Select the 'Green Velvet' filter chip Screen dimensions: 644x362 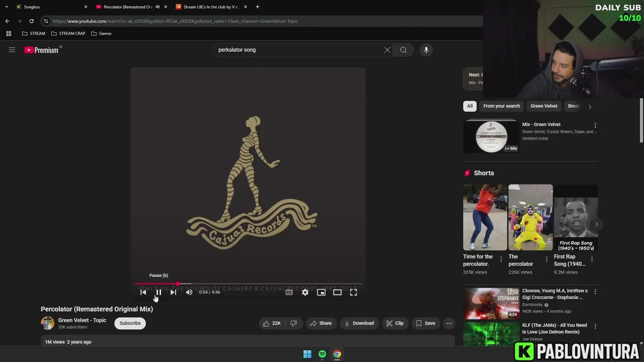[x=544, y=106]
